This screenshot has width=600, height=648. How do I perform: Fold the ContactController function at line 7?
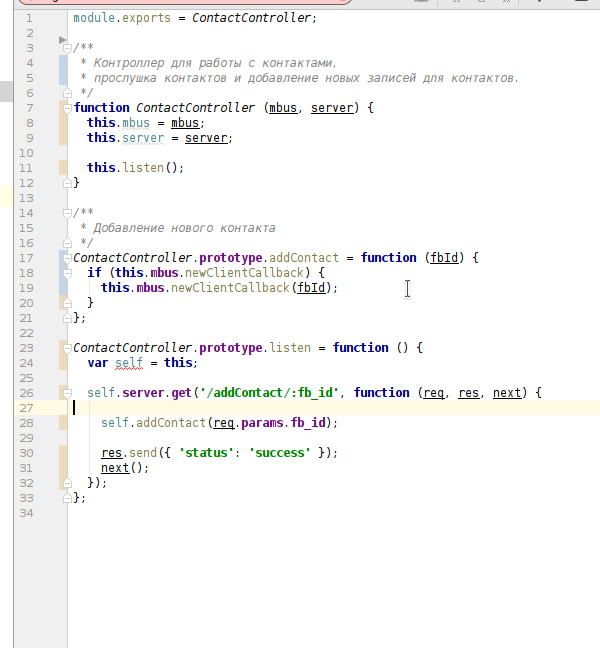(67, 108)
